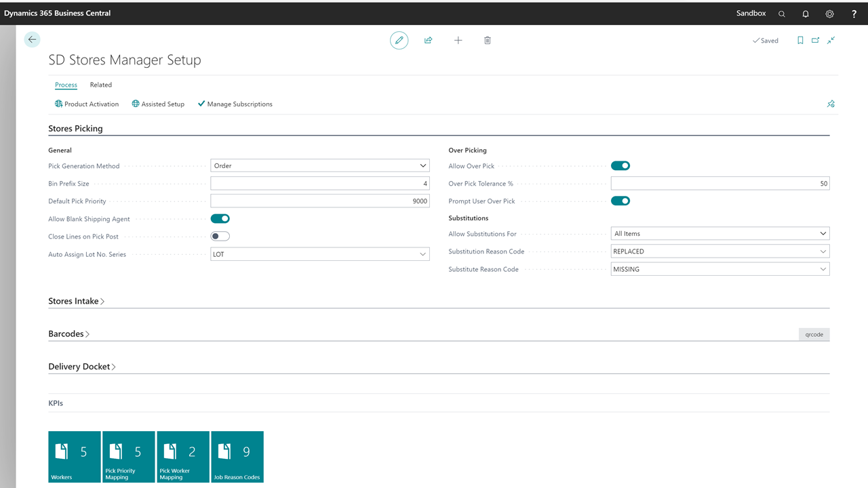
Task: Collapse the Stores Picking section header
Action: pyautogui.click(x=75, y=128)
